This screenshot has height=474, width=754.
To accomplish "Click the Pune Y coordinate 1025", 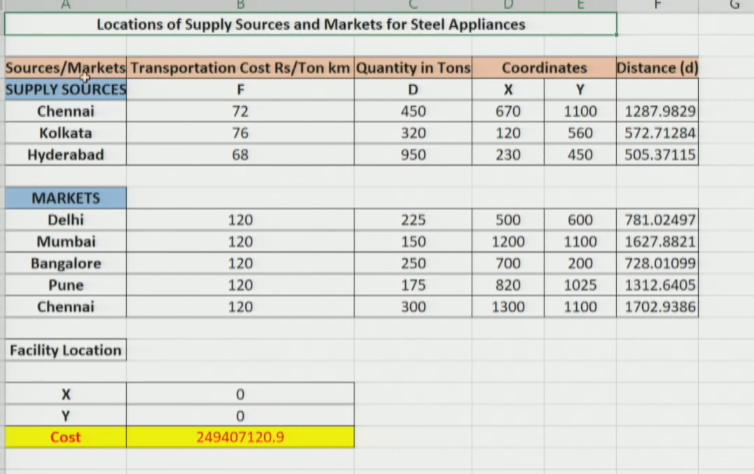I will click(x=580, y=285).
